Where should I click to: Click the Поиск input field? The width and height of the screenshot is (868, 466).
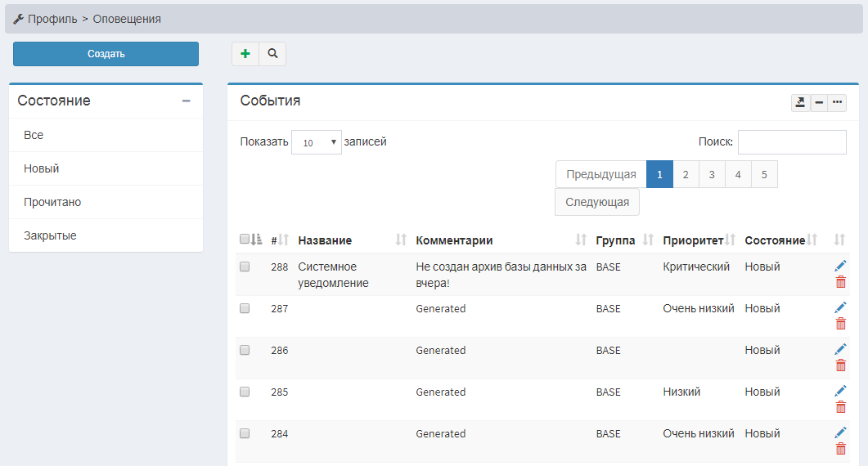coord(791,142)
